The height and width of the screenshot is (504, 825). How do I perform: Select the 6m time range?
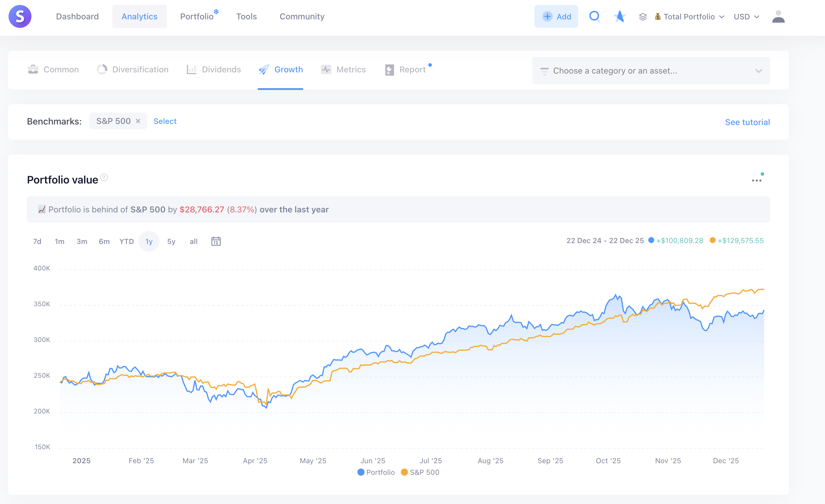(104, 241)
